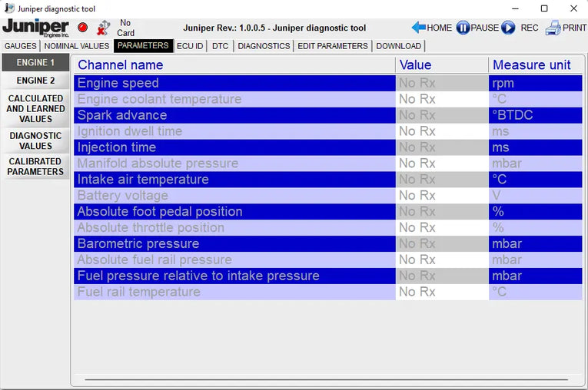Image resolution: width=588 pixels, height=390 pixels.
Task: Open the DIAGNOSTICS tab
Action: 264,46
